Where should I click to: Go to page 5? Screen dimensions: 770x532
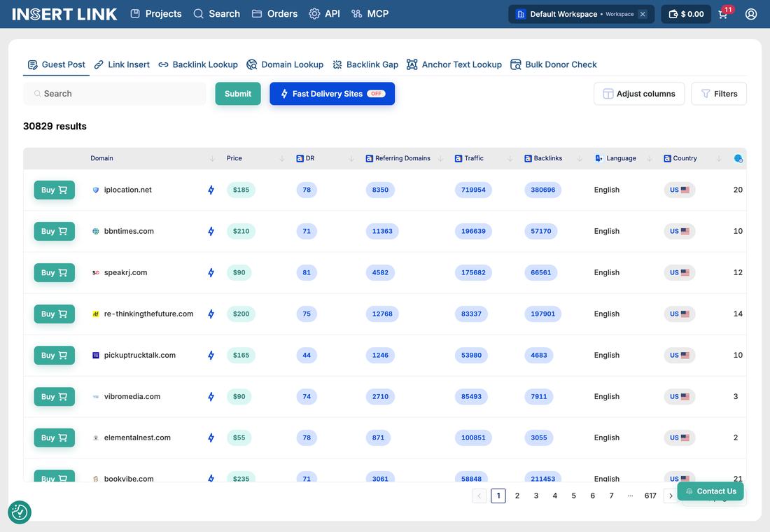(x=573, y=496)
